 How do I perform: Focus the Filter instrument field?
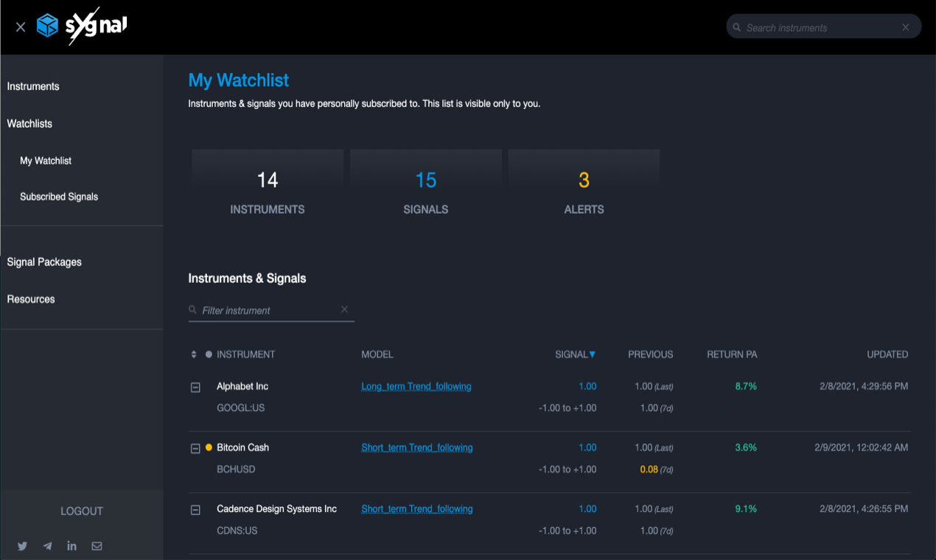tap(271, 310)
